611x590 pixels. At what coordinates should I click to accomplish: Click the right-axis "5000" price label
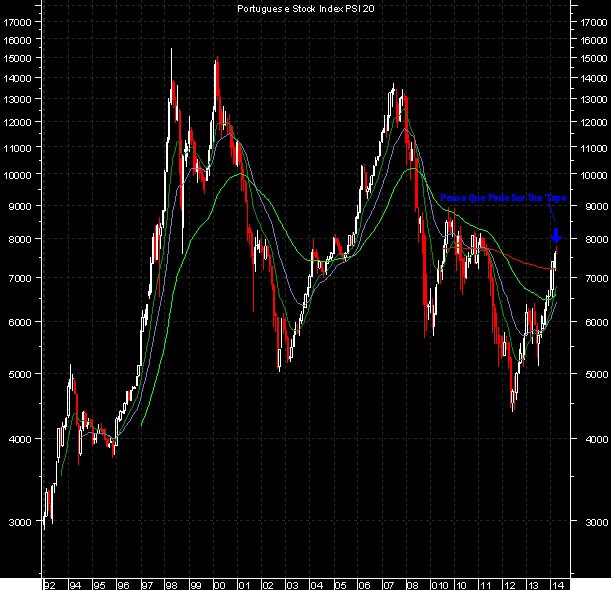pos(597,374)
